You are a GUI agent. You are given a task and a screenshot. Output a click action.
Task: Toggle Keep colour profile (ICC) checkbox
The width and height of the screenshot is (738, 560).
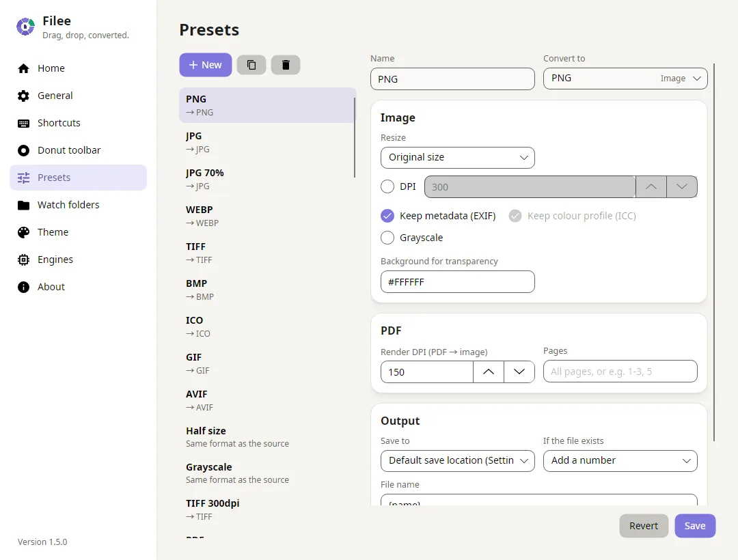click(515, 216)
